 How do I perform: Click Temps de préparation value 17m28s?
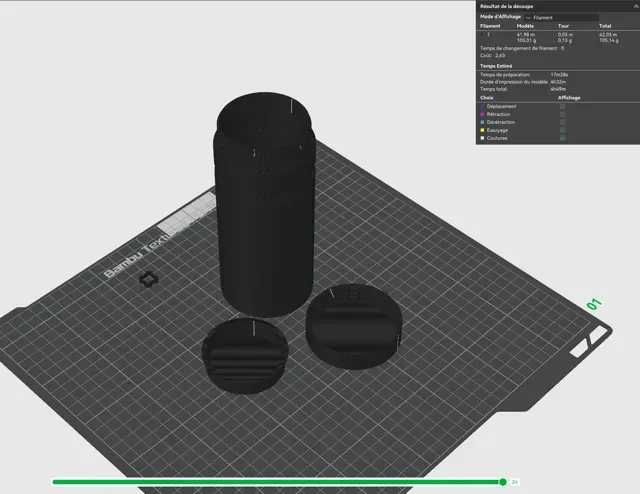(x=559, y=75)
